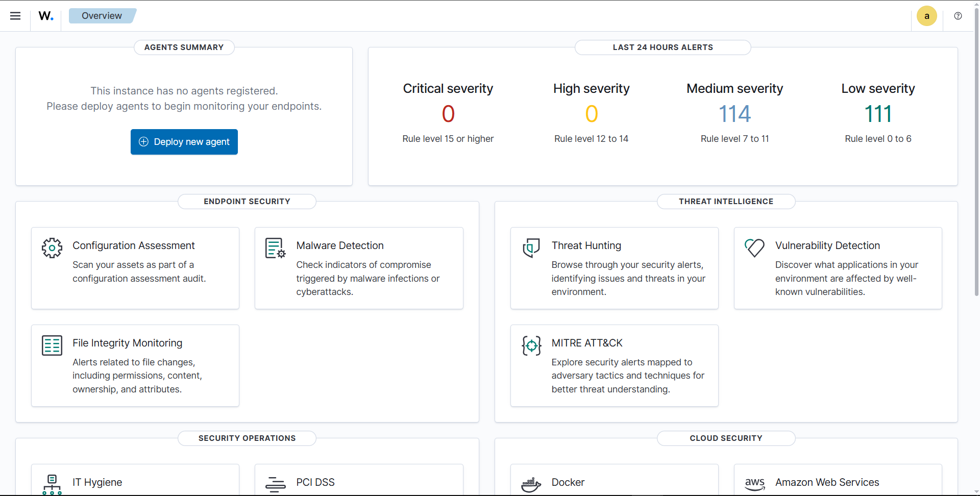Open the IT Hygiene card
Image resolution: width=980 pixels, height=496 pixels.
coord(135,482)
